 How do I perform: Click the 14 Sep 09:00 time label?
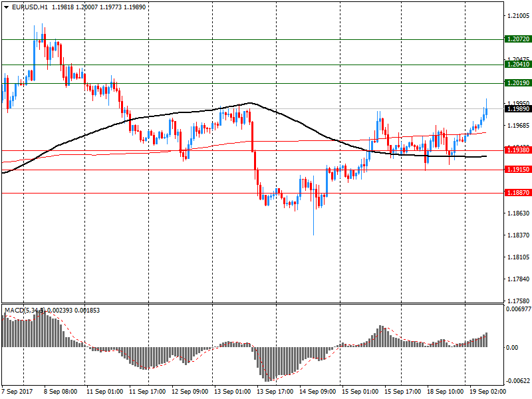(317, 392)
